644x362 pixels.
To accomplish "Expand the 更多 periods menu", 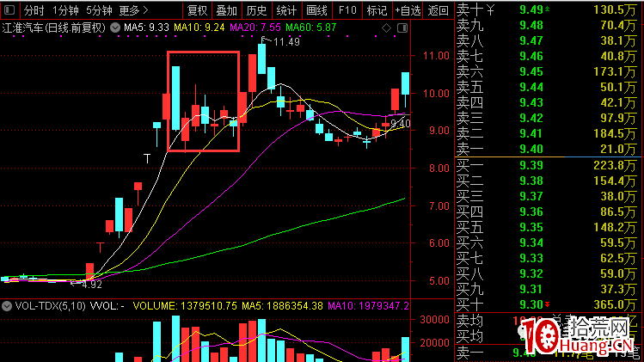I will click(134, 10).
